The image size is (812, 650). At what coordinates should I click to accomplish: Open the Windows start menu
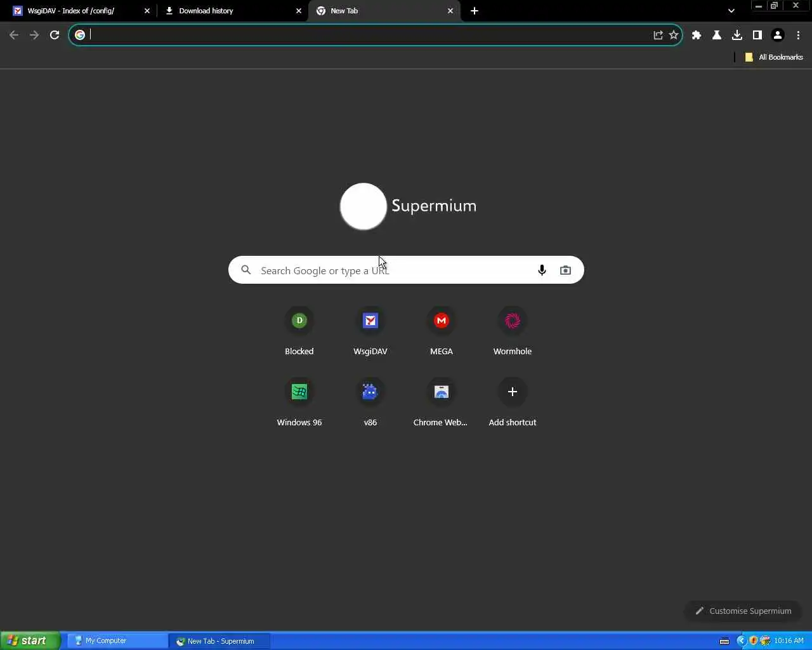coord(30,640)
